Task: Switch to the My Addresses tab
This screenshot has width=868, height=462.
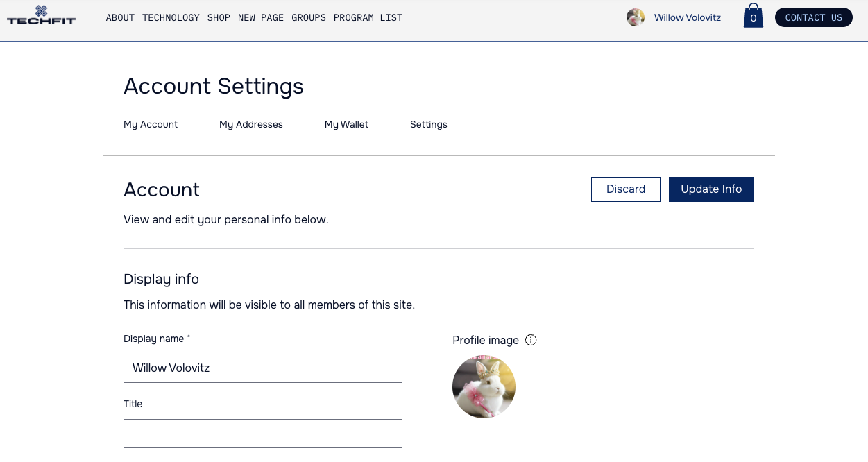Action: (251, 124)
